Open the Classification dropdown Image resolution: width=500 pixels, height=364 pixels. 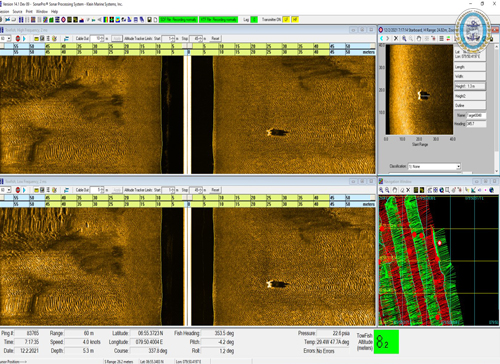coord(434,166)
